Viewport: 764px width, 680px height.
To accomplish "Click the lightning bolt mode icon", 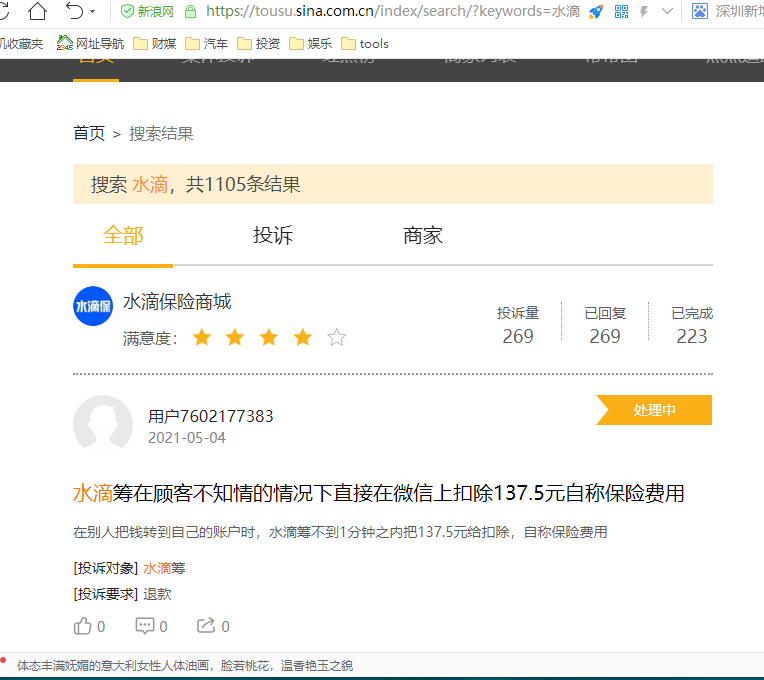I will [x=644, y=11].
